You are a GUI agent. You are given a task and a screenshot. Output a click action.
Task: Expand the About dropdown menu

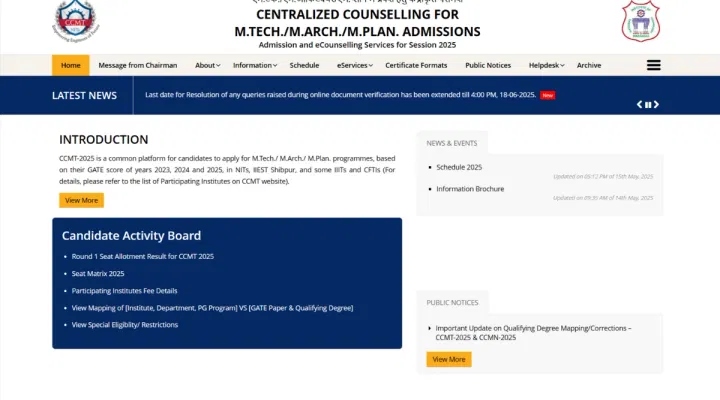coord(207,65)
